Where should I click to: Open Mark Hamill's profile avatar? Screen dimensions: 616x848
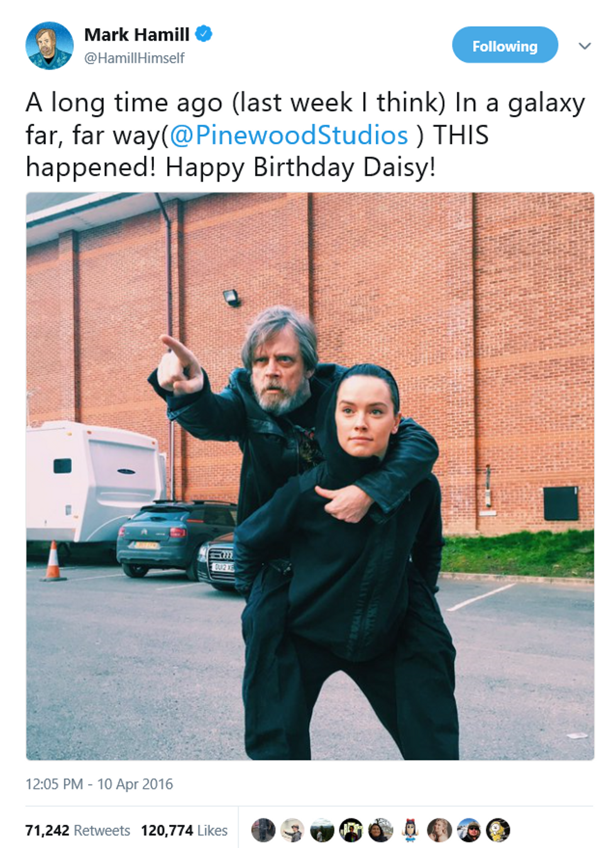(49, 46)
